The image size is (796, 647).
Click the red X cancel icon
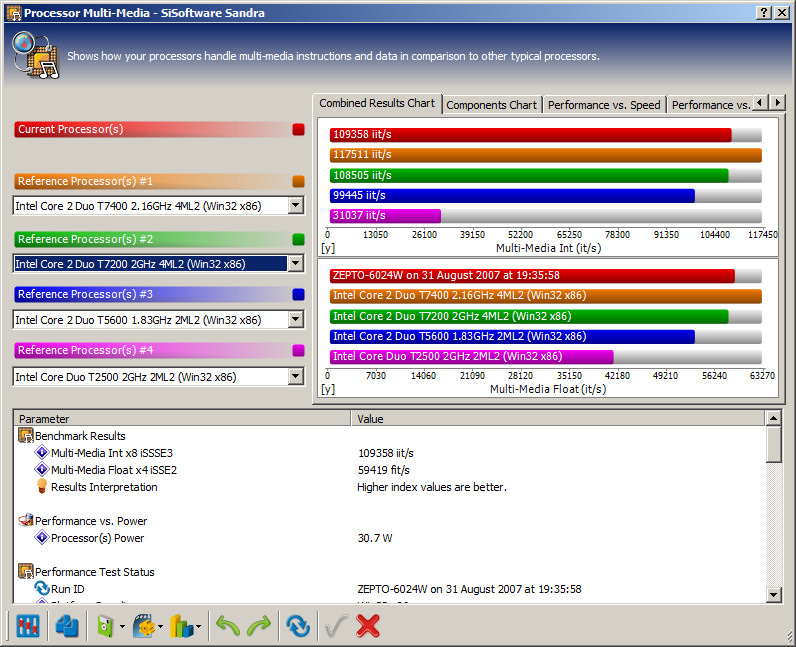tap(368, 626)
